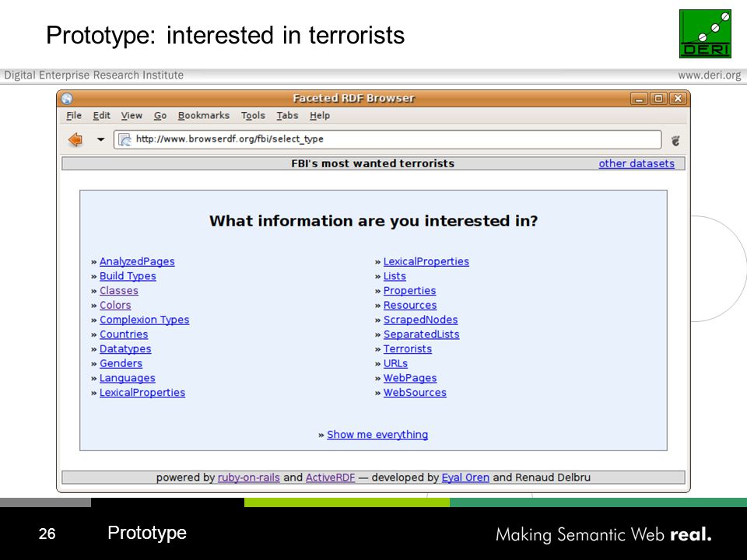Click the orange back arrow button
This screenshot has width=747, height=560.
click(75, 139)
